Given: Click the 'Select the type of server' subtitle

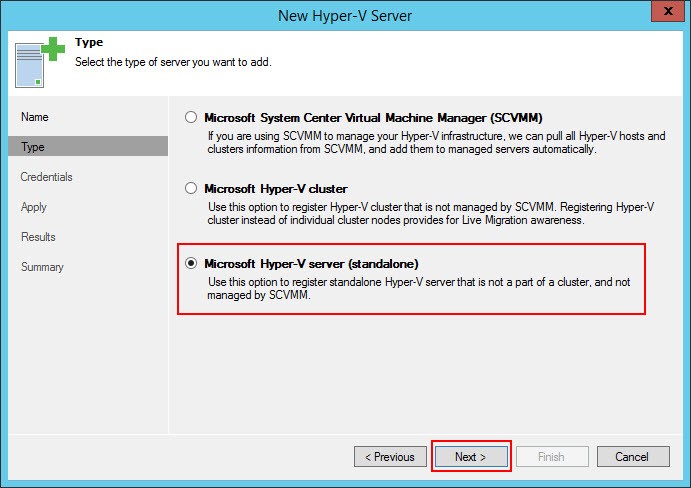Looking at the screenshot, I should tap(173, 62).
